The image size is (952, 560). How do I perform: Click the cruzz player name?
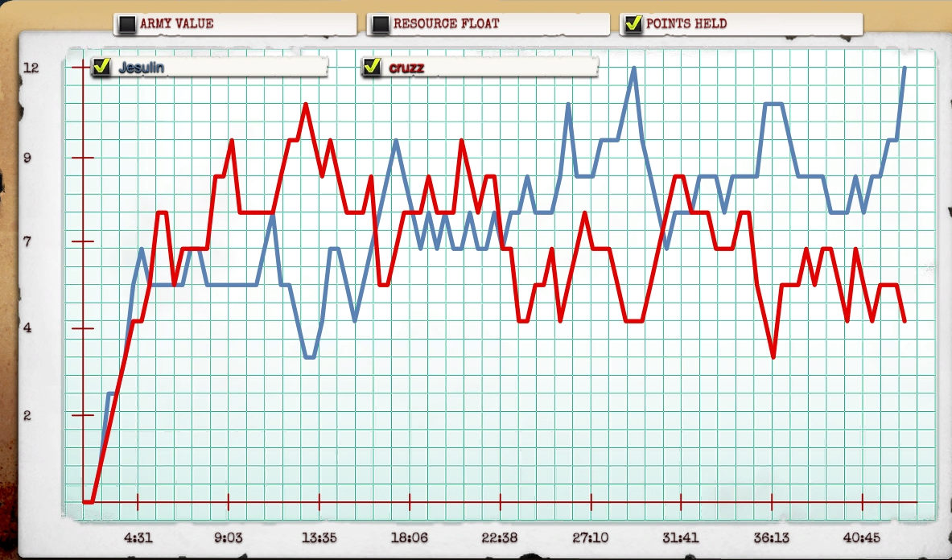(406, 68)
